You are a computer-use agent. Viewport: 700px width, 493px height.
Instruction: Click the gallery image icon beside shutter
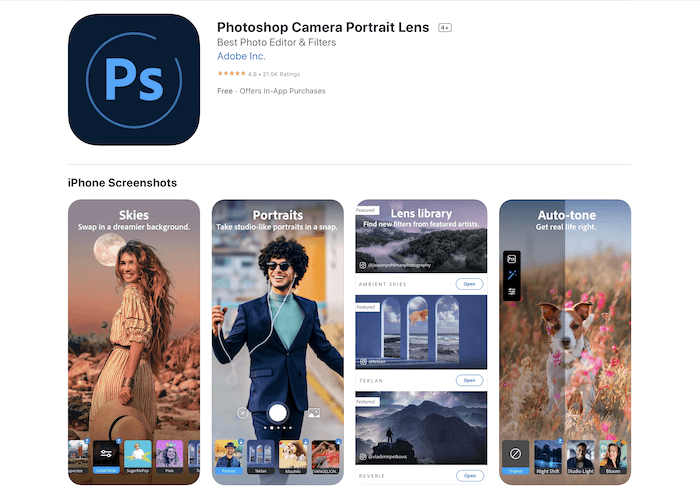click(313, 412)
